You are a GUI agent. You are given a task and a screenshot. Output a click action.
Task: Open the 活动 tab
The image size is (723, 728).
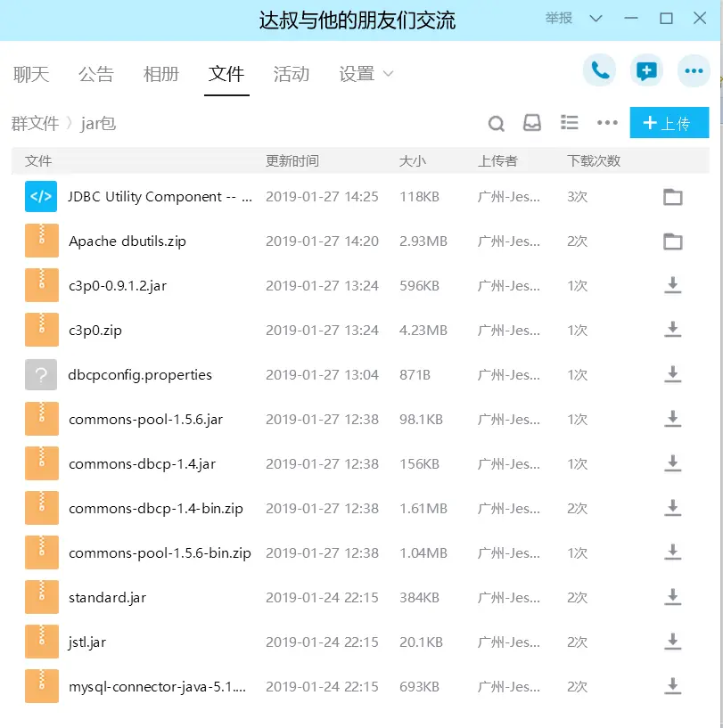292,75
